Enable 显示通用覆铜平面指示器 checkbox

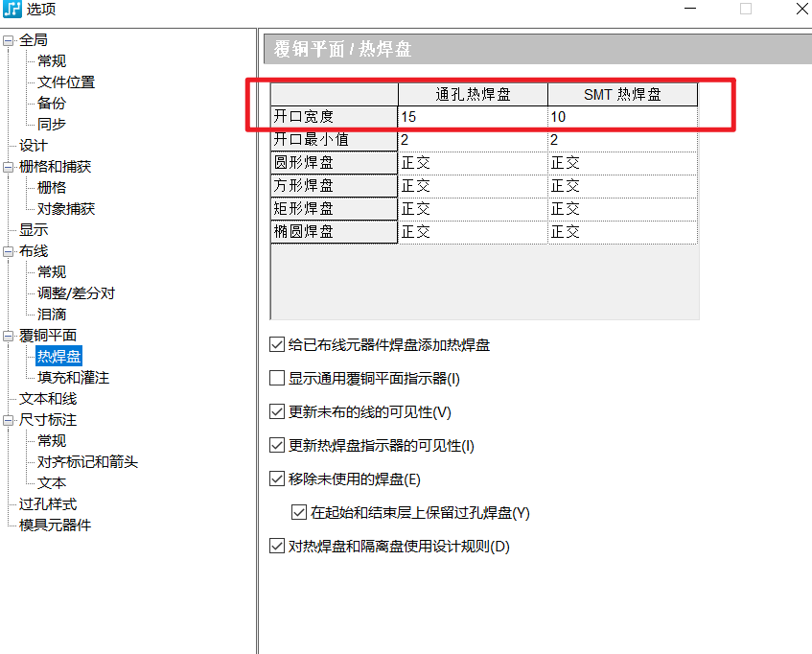277,379
